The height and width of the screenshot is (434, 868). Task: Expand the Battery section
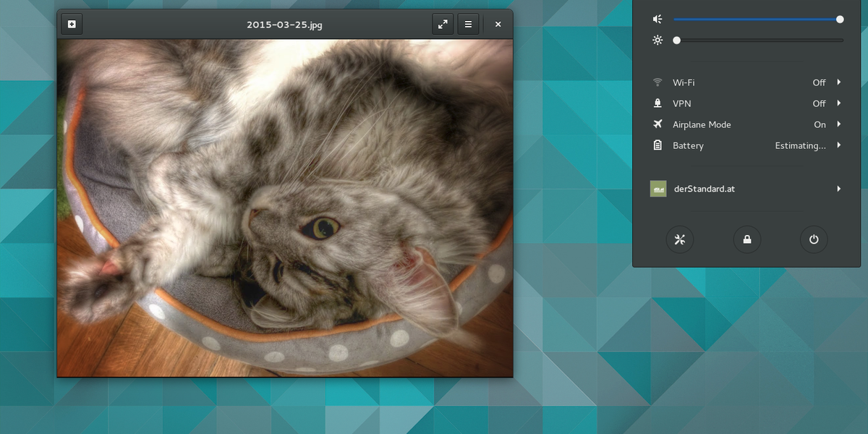(x=838, y=145)
